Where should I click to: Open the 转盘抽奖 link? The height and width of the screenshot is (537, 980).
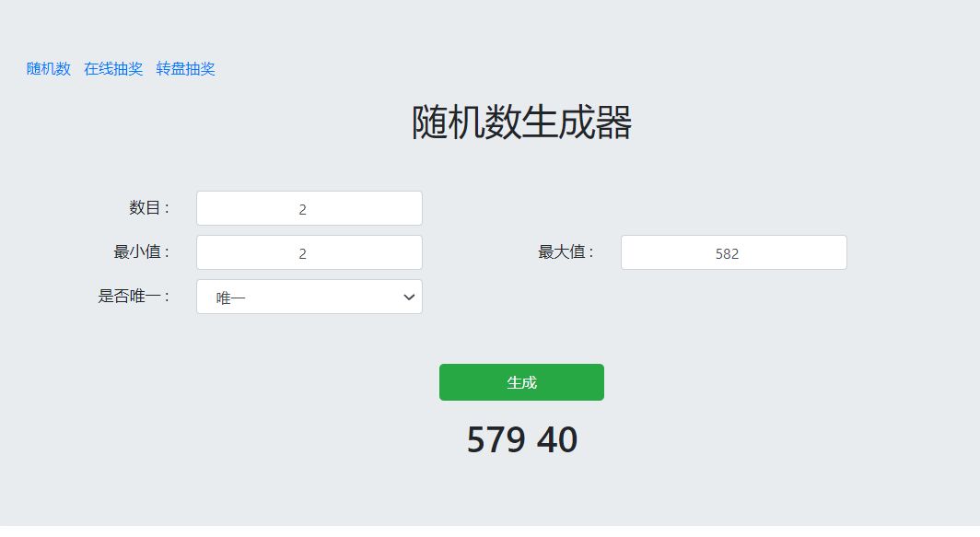186,69
